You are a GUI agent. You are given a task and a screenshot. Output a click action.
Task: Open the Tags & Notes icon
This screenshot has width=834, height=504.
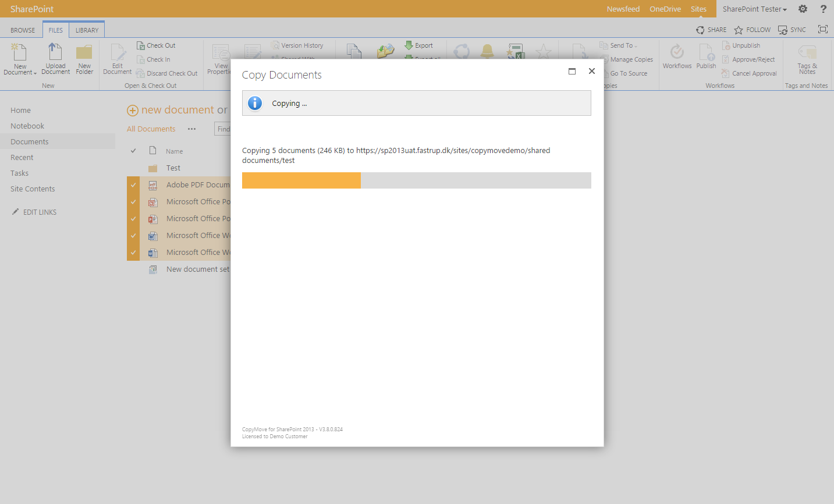pos(807,59)
